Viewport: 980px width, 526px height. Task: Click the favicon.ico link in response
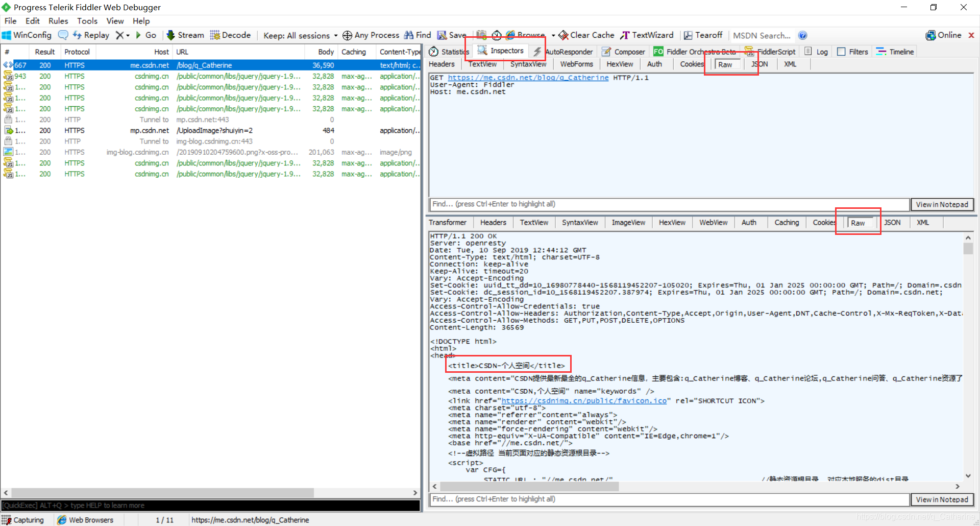pos(584,401)
